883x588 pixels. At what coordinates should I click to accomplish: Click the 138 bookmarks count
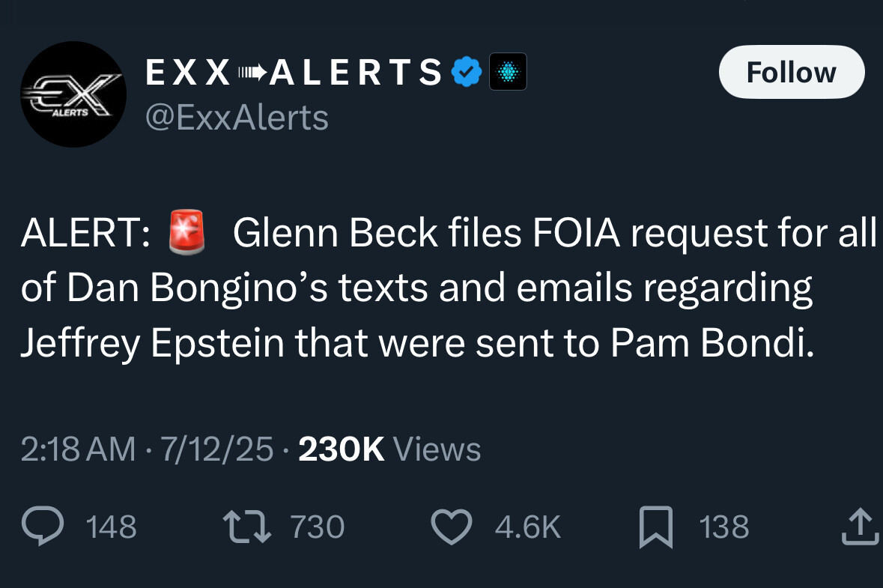click(x=723, y=527)
